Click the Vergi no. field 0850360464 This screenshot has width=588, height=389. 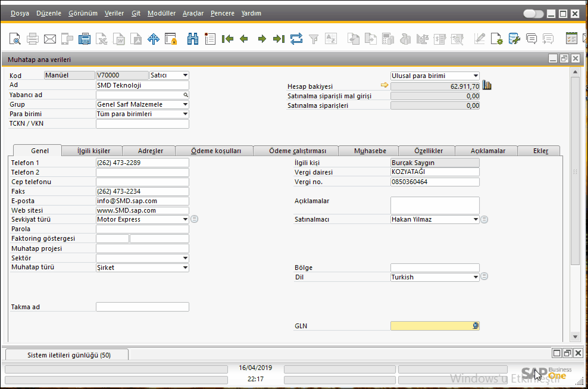[x=435, y=182]
